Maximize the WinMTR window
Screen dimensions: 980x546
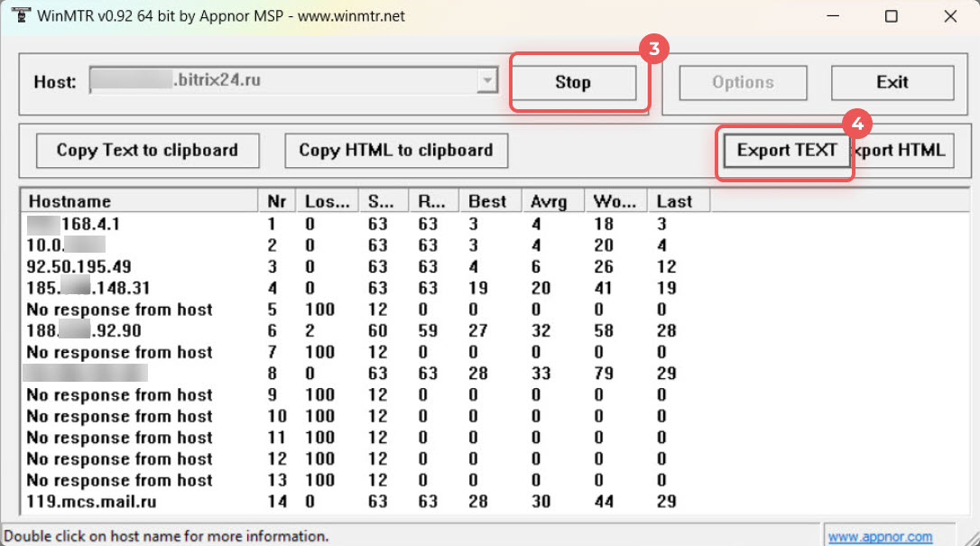tap(892, 16)
